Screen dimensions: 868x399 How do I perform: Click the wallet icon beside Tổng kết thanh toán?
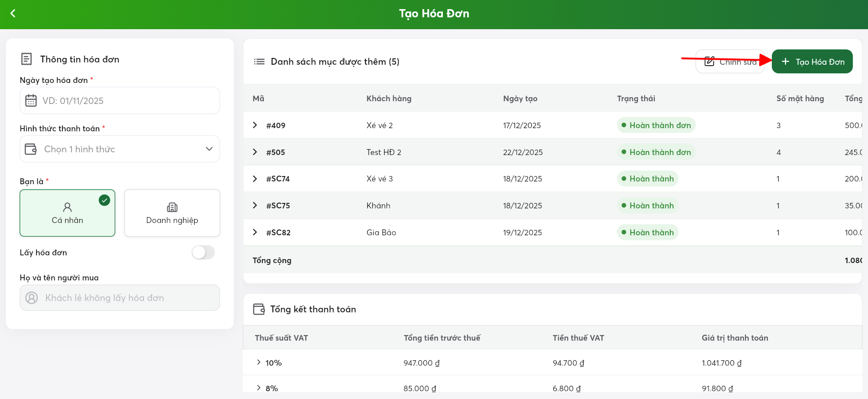(259, 309)
